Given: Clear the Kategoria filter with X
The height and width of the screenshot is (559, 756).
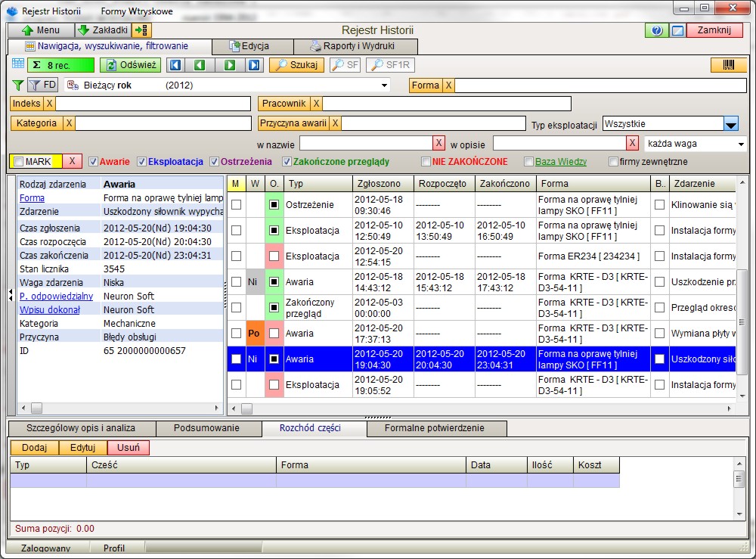Looking at the screenshot, I should 69,123.
